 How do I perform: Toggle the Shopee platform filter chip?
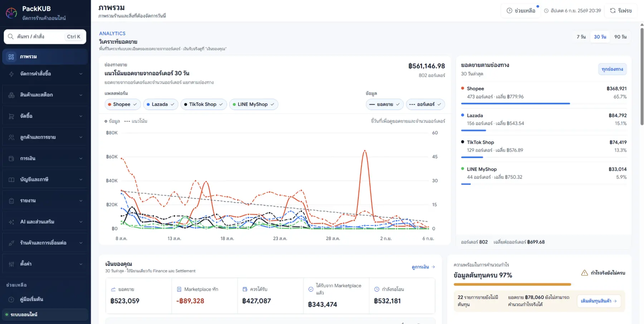point(122,104)
